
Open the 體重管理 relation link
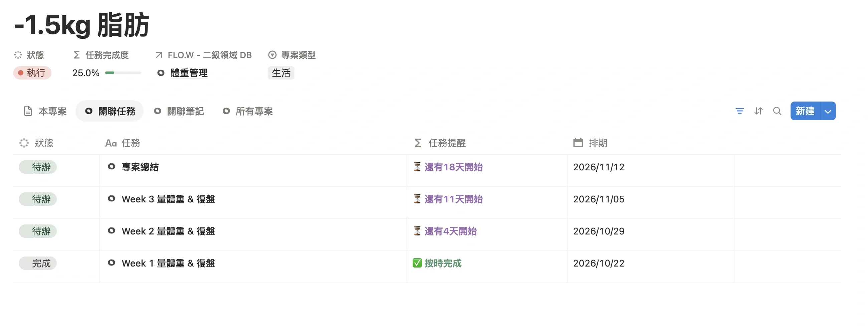[189, 73]
